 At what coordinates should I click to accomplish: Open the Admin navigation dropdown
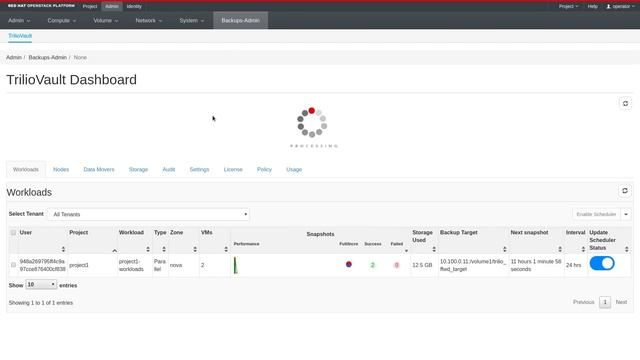click(x=19, y=20)
